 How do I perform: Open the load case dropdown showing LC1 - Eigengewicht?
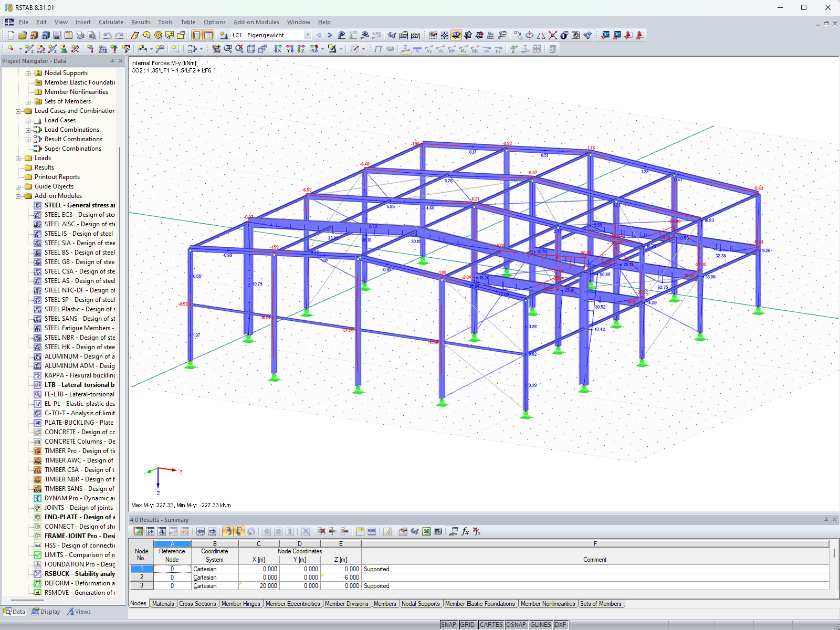tap(308, 35)
